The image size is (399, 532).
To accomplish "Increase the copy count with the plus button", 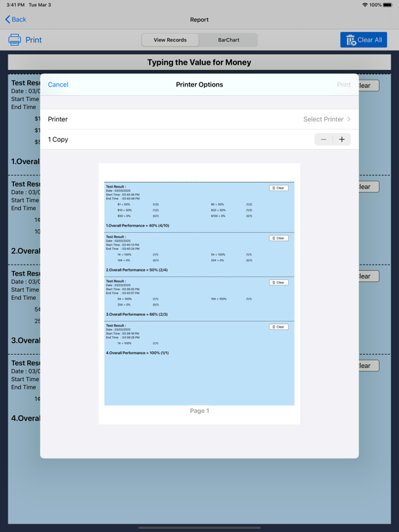I will pyautogui.click(x=342, y=139).
